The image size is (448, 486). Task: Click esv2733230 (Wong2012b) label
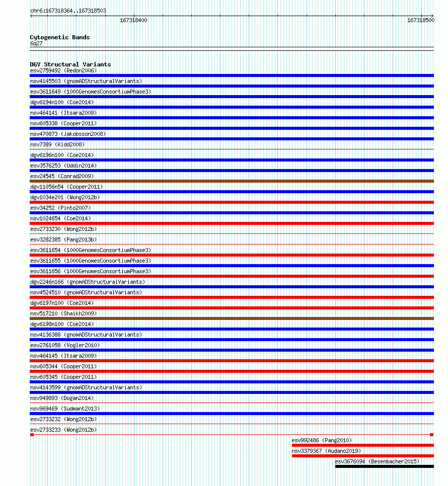coord(63,229)
